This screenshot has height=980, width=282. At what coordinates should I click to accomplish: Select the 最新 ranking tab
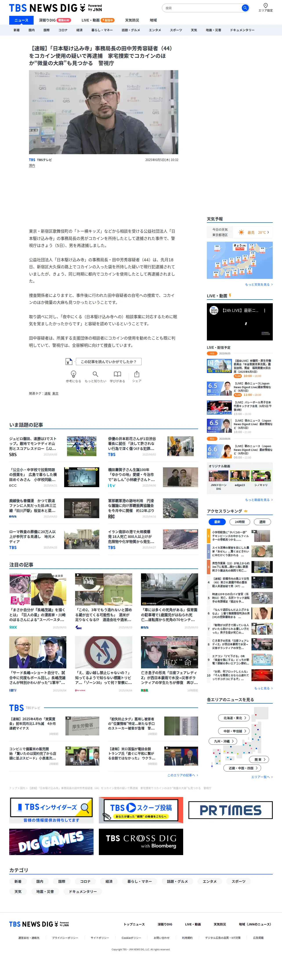click(217, 522)
